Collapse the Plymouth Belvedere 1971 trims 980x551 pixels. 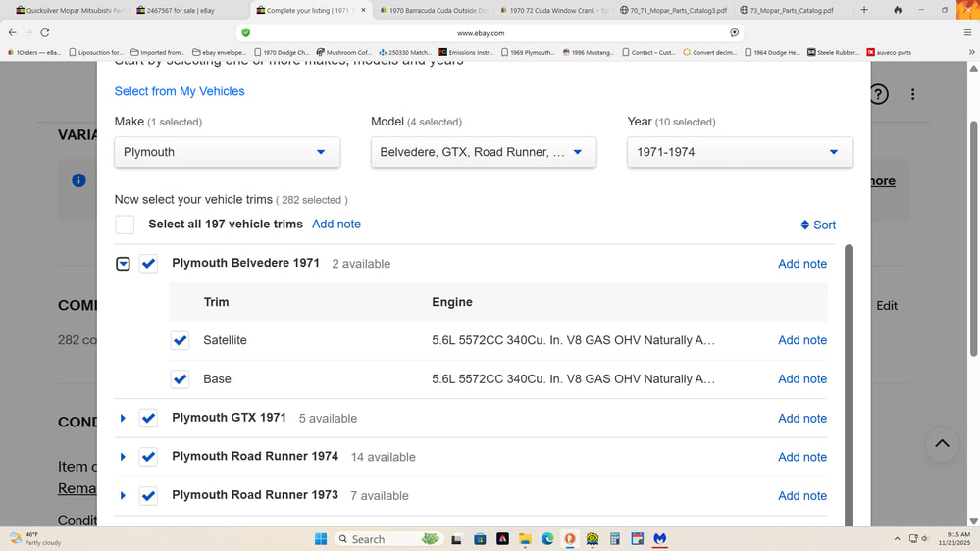[x=123, y=264]
